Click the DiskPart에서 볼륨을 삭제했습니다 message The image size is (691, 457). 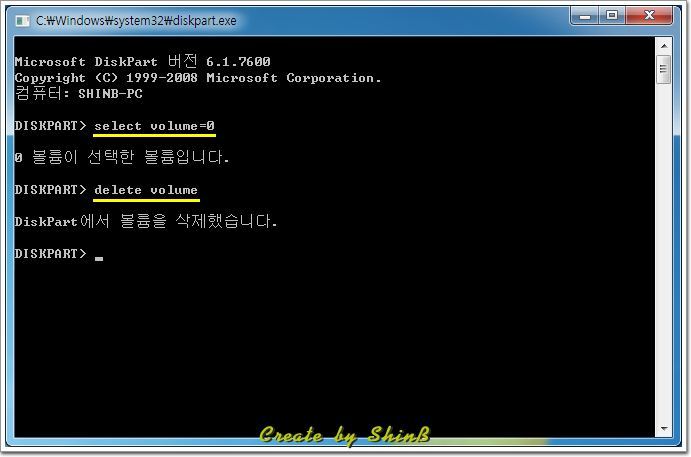145,221
